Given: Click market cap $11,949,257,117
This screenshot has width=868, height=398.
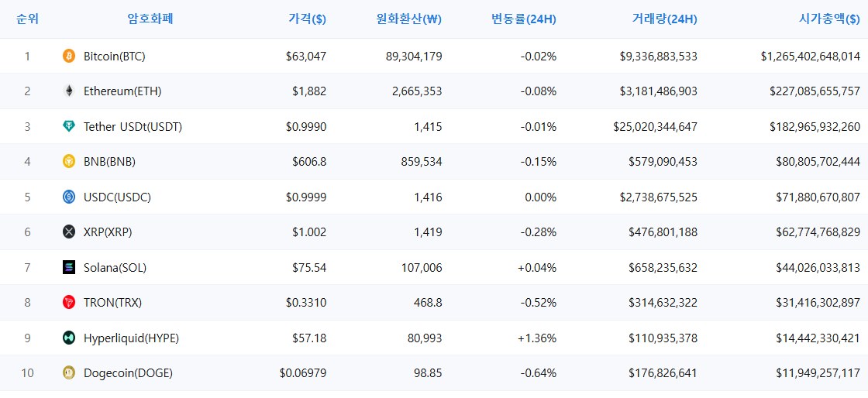Looking at the screenshot, I should [x=818, y=374].
